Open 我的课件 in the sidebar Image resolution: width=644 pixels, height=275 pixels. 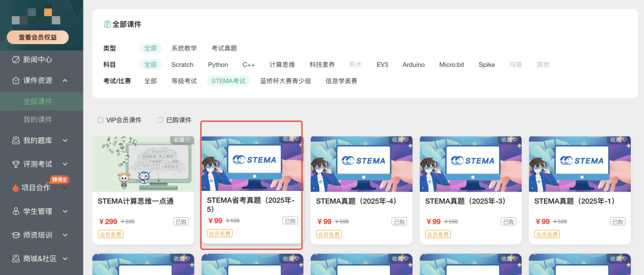[x=38, y=120]
